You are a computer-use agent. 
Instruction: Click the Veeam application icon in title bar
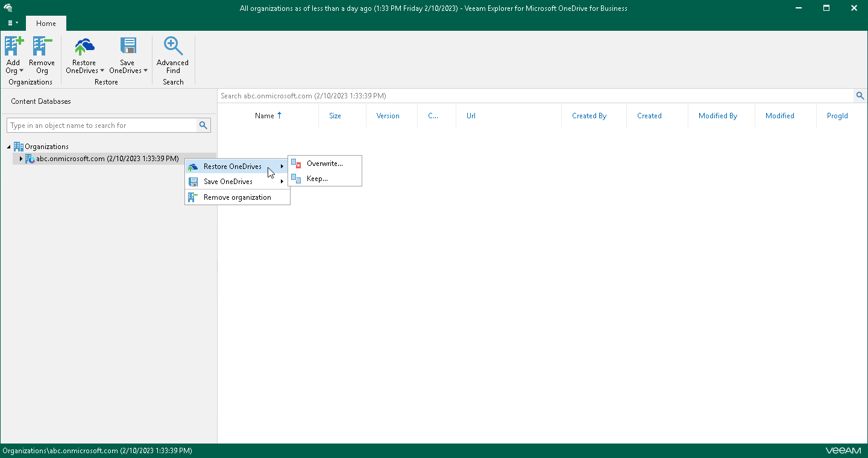8,8
